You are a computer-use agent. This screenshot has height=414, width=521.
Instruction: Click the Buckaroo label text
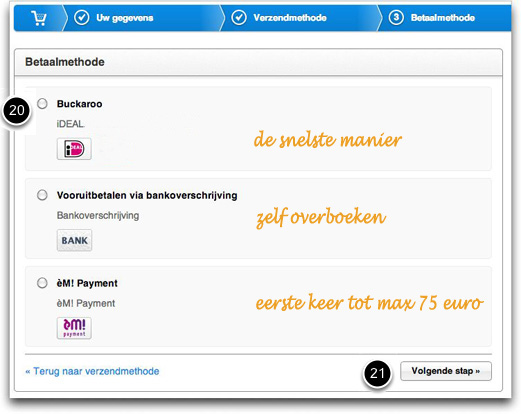pyautogui.click(x=79, y=104)
